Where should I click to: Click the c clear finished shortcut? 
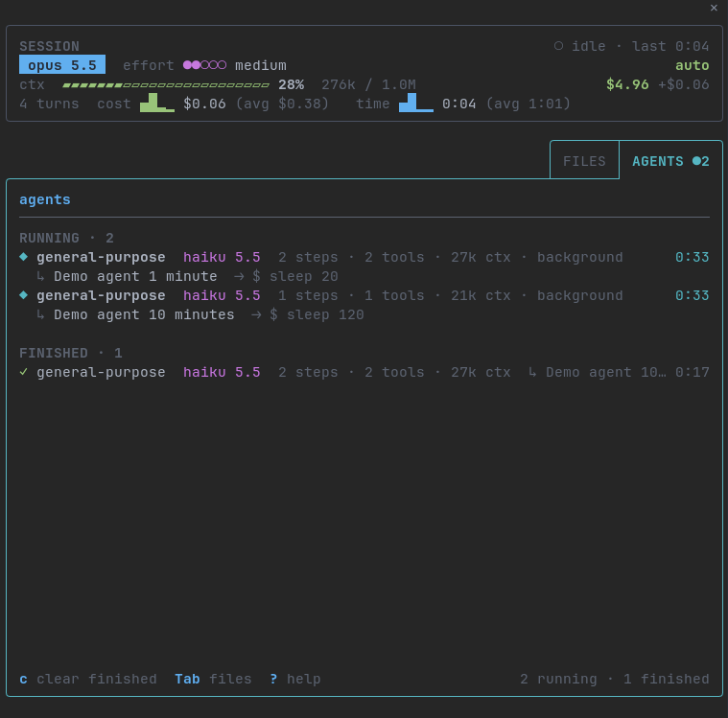(88, 679)
